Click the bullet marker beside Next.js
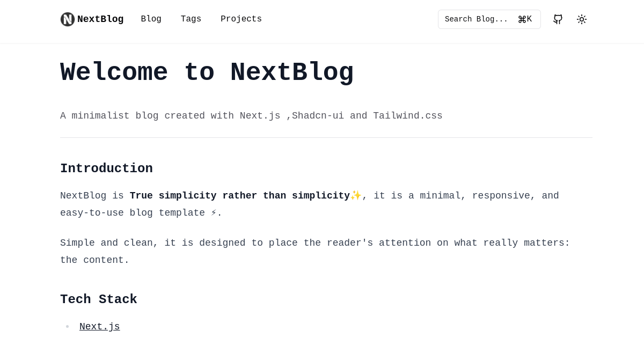 coord(67,327)
